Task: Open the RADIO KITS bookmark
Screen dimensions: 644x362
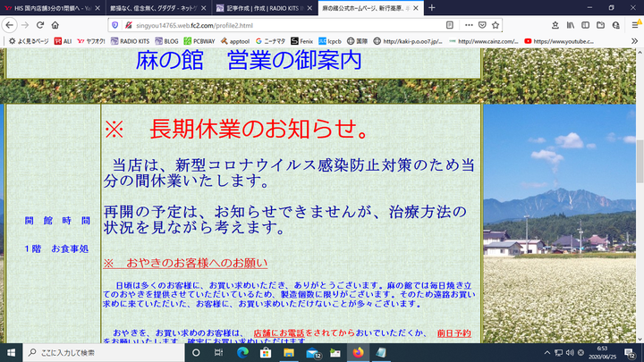Action: click(x=131, y=41)
